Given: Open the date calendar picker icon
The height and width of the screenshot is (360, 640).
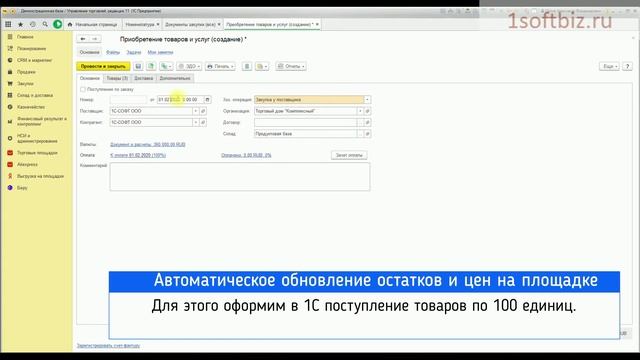Looking at the screenshot, I should point(207,100).
